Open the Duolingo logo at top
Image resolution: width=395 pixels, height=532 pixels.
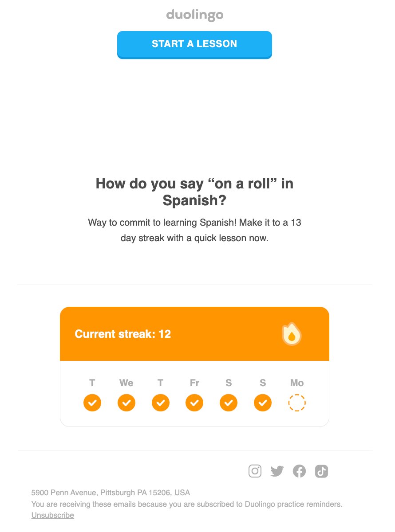coord(194,16)
